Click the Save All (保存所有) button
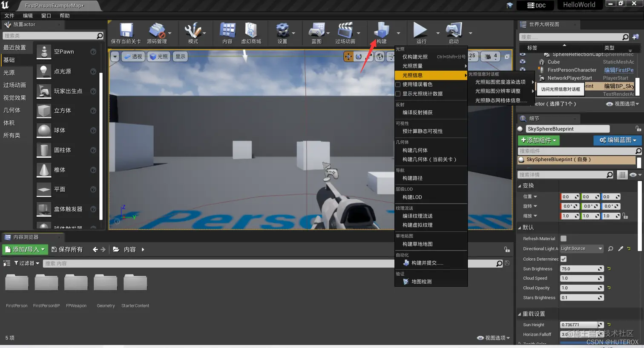The image size is (644, 348). click(67, 250)
